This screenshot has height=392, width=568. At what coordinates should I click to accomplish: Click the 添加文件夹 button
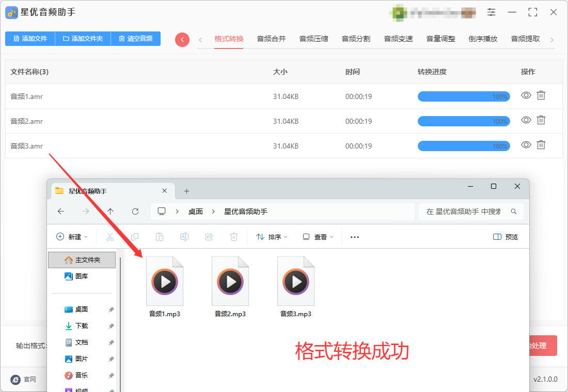pos(83,39)
